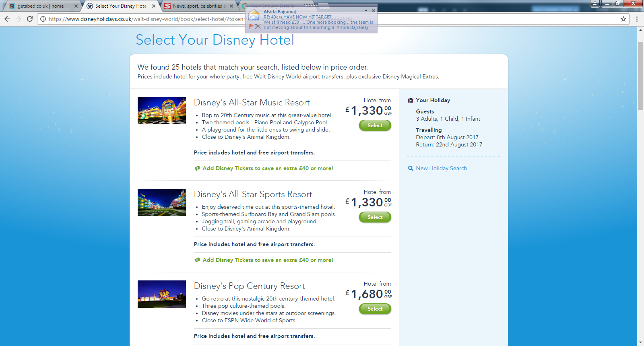Click the "3 Adults, 1 Child, 1 Infant" text

point(448,119)
